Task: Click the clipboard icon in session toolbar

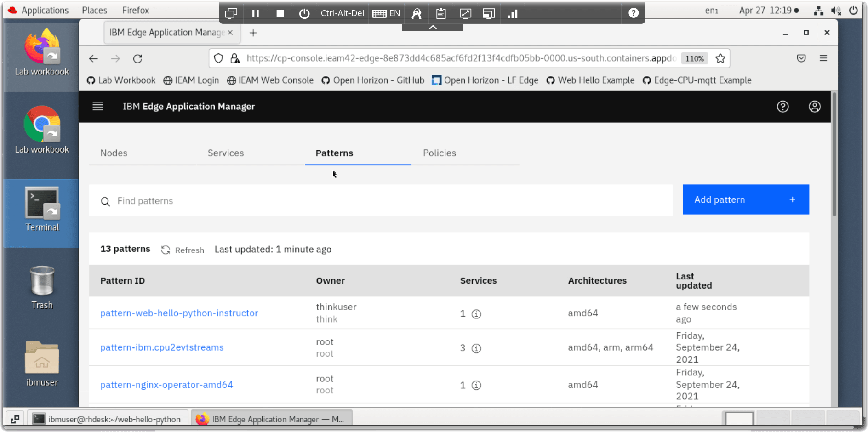Action: click(440, 13)
